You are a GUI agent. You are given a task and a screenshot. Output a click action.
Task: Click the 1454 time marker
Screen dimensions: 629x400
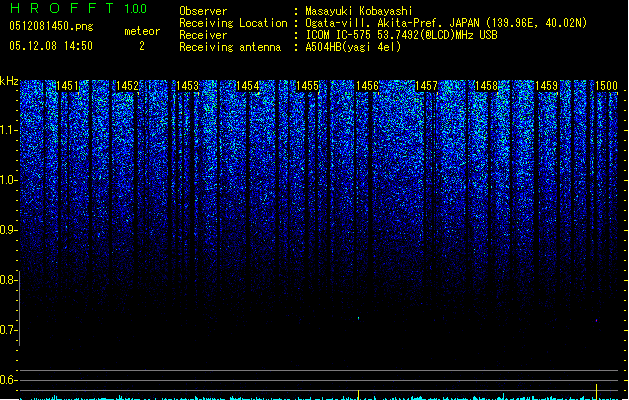248,86
